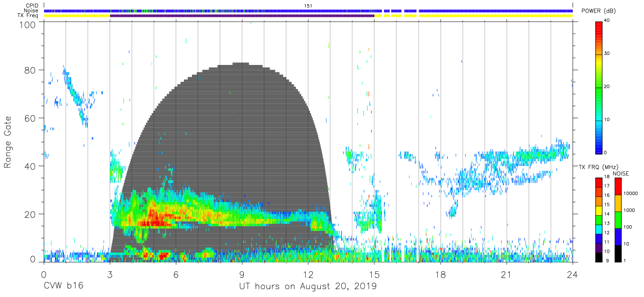This screenshot has width=644, height=297.
Task: Click the 'POWER (dB)' legend title
Action: (598, 11)
